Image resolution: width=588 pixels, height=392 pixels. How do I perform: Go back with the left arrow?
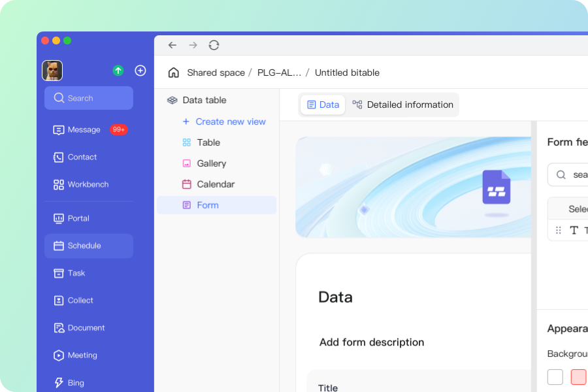point(172,45)
